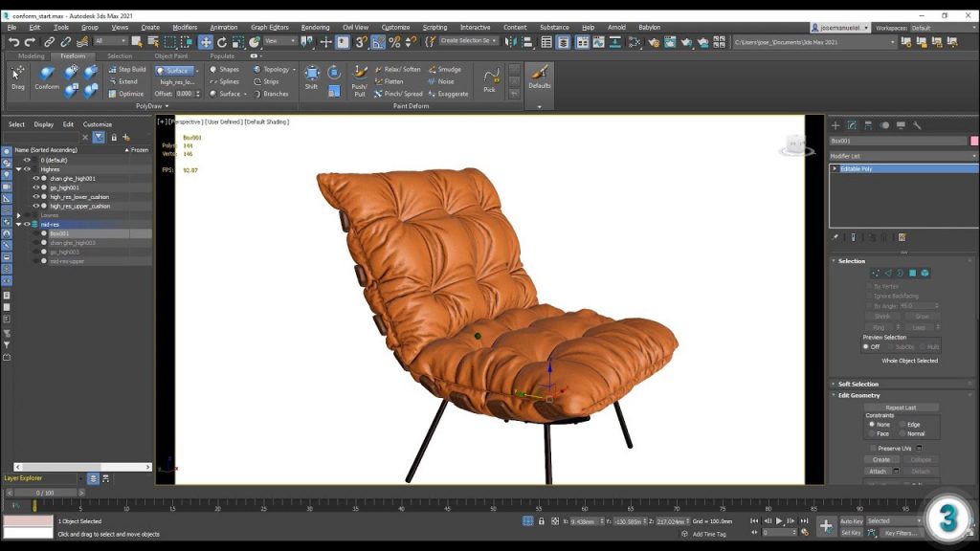Toggle visibility of chan ghe_high001
Screen dimensions: 980x551
pos(36,177)
